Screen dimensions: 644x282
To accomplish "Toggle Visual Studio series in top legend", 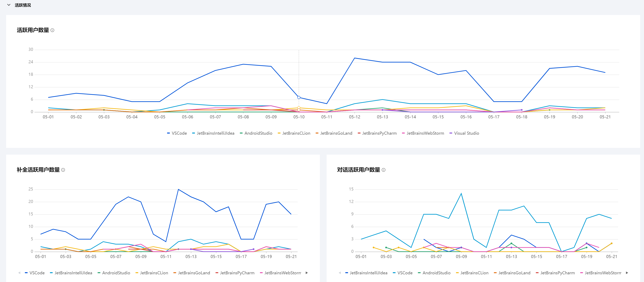I will tap(466, 133).
